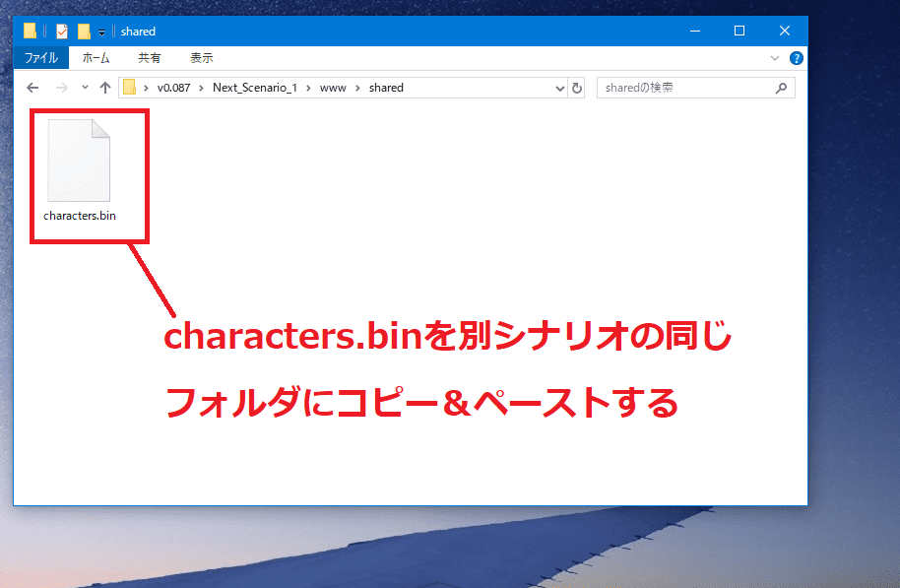This screenshot has height=588, width=900.
Task: Open Help with the blue question icon
Action: click(796, 58)
